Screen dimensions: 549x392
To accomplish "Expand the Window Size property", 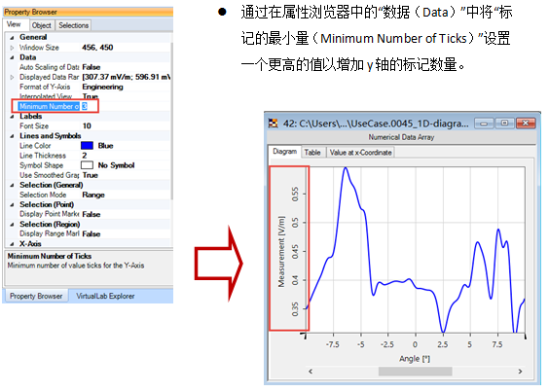I will pyautogui.click(x=12, y=48).
